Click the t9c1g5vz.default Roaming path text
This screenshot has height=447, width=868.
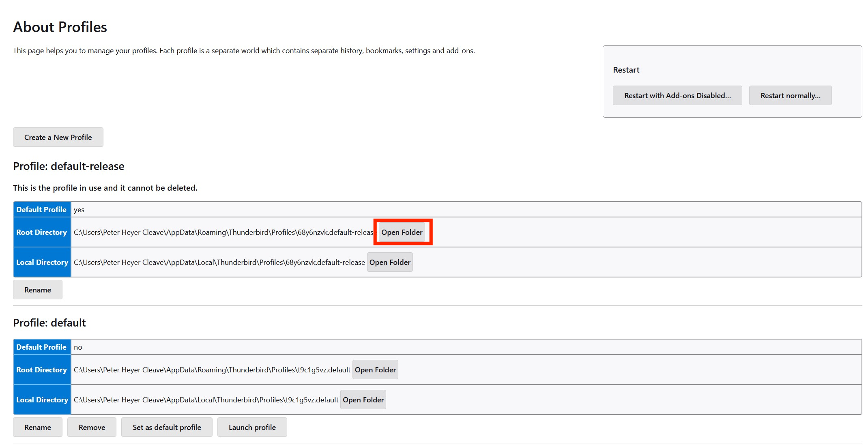(212, 370)
